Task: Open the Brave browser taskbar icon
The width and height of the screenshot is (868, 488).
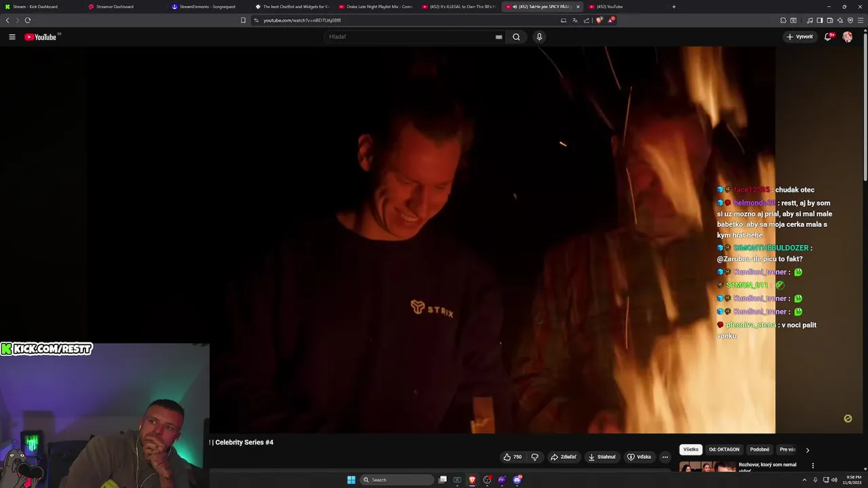Action: click(x=472, y=480)
